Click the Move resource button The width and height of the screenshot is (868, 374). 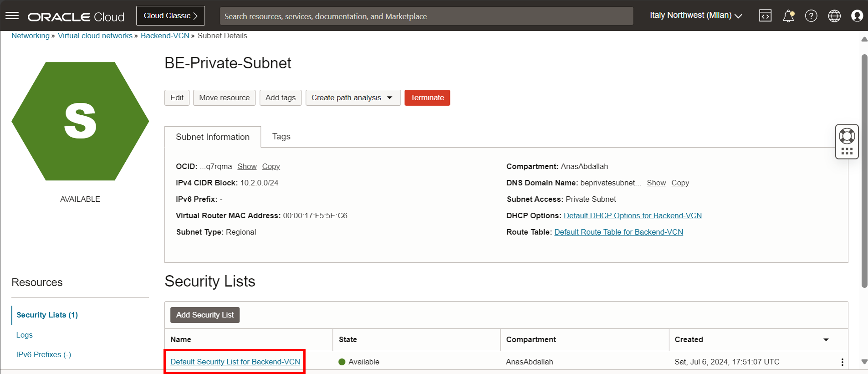click(224, 97)
